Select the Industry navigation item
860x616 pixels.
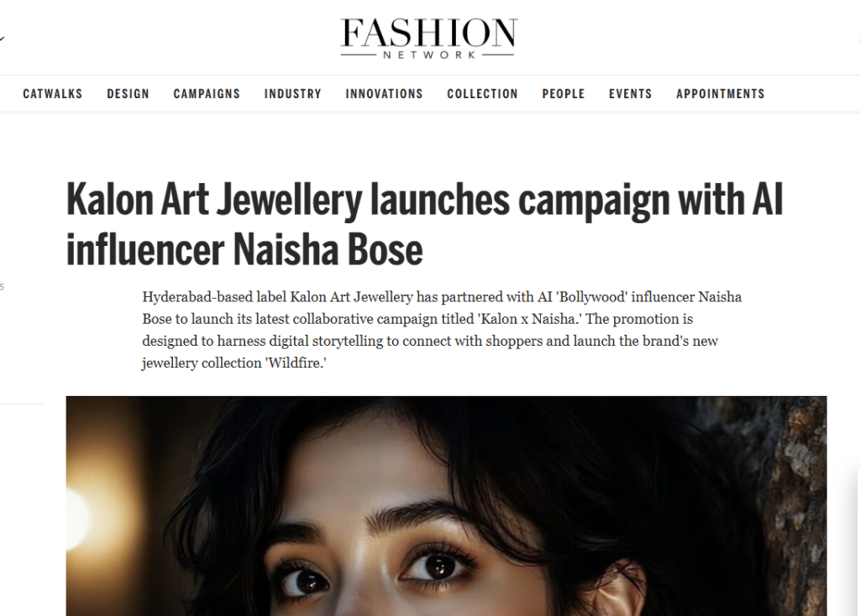click(x=293, y=94)
